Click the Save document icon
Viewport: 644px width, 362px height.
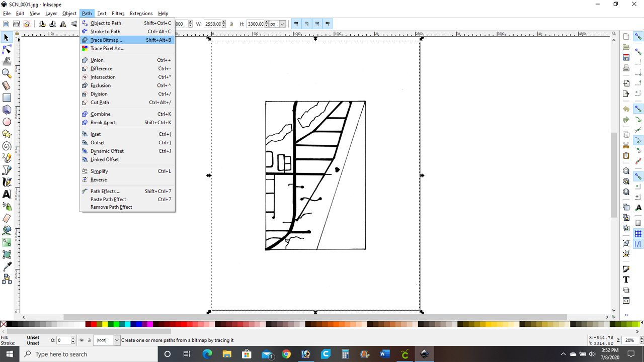tap(626, 57)
